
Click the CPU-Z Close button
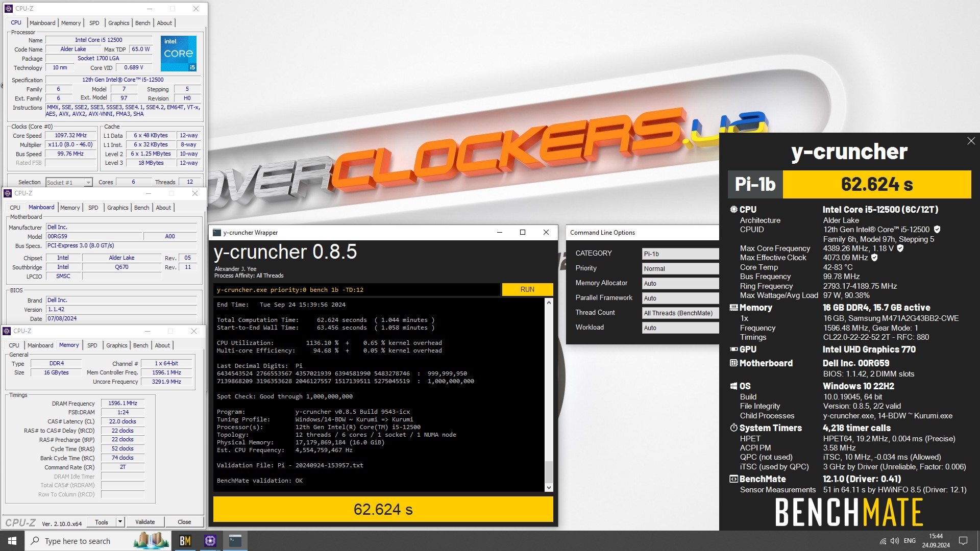pyautogui.click(x=184, y=522)
